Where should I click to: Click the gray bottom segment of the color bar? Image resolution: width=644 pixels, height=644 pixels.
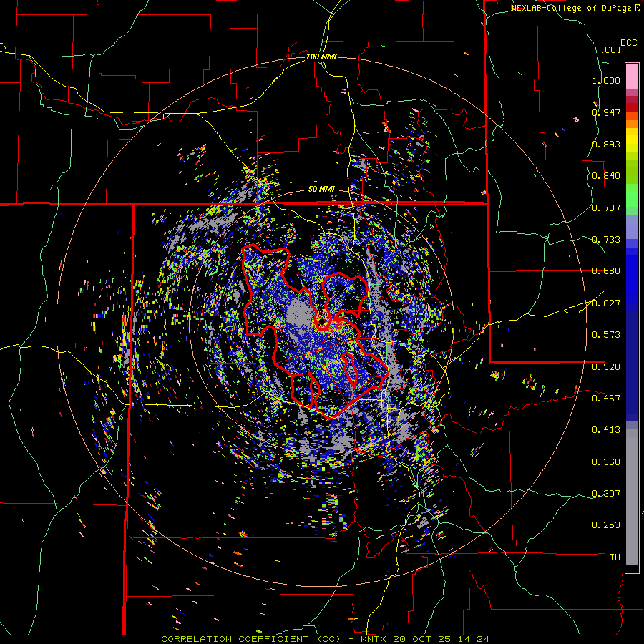tap(632, 497)
